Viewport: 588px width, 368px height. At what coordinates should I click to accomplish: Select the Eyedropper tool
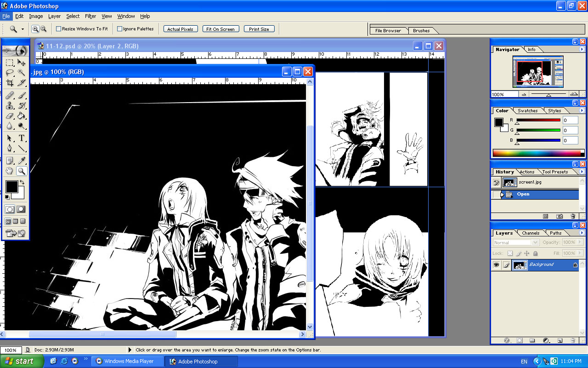(x=22, y=161)
